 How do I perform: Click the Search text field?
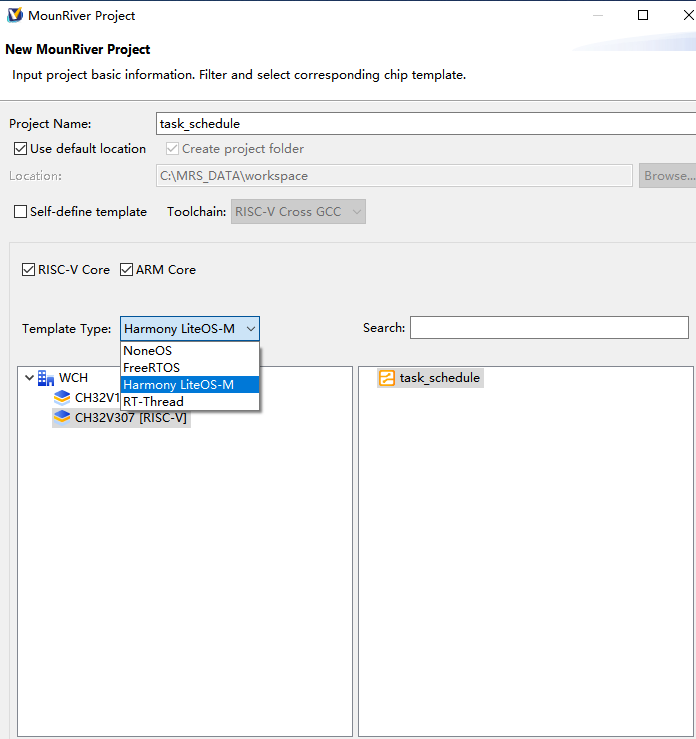549,328
